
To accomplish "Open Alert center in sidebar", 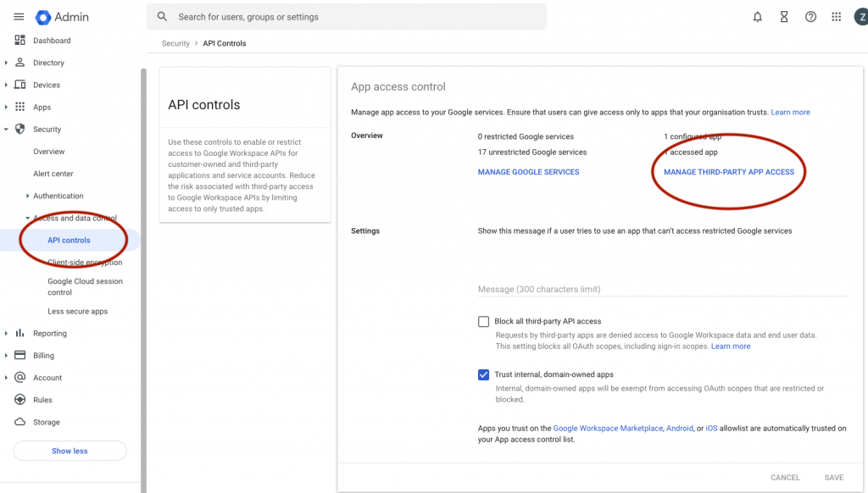I will [x=53, y=174].
